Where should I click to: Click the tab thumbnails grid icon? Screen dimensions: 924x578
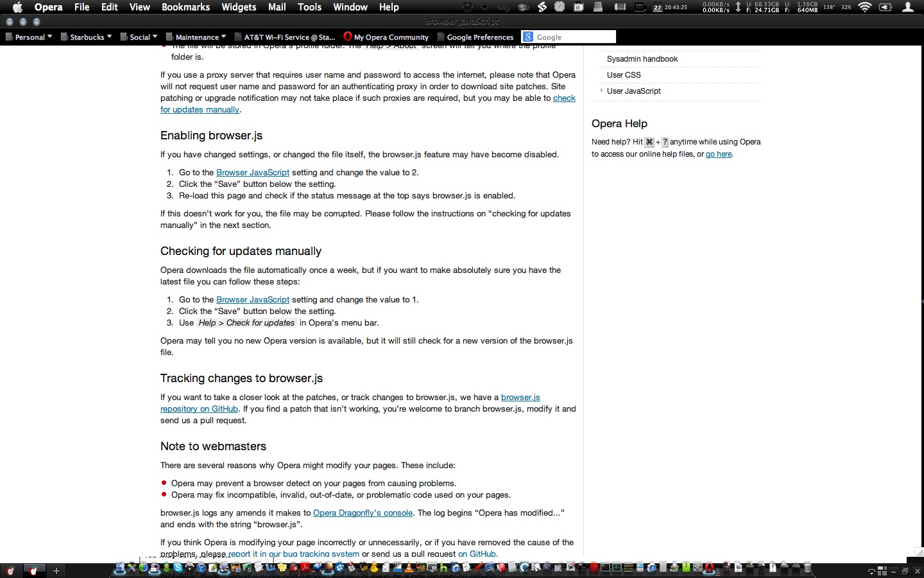pyautogui.click(x=882, y=571)
